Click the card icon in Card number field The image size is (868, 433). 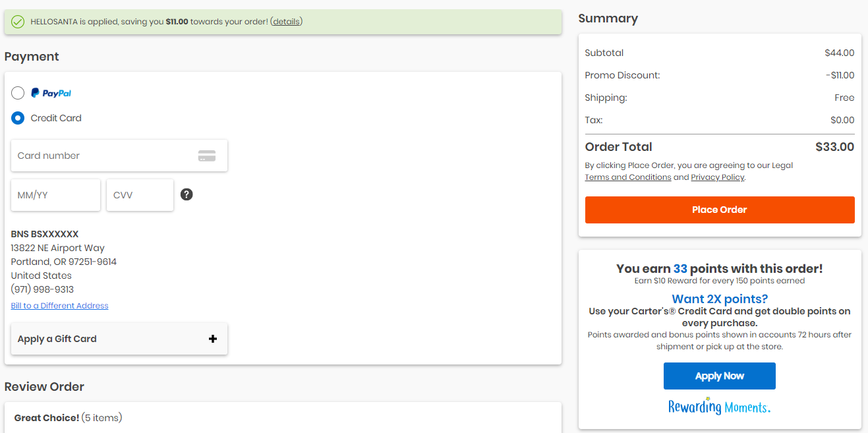207,156
